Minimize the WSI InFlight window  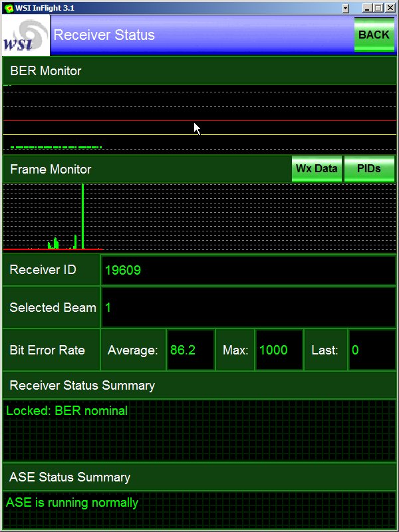pyautogui.click(x=367, y=8)
